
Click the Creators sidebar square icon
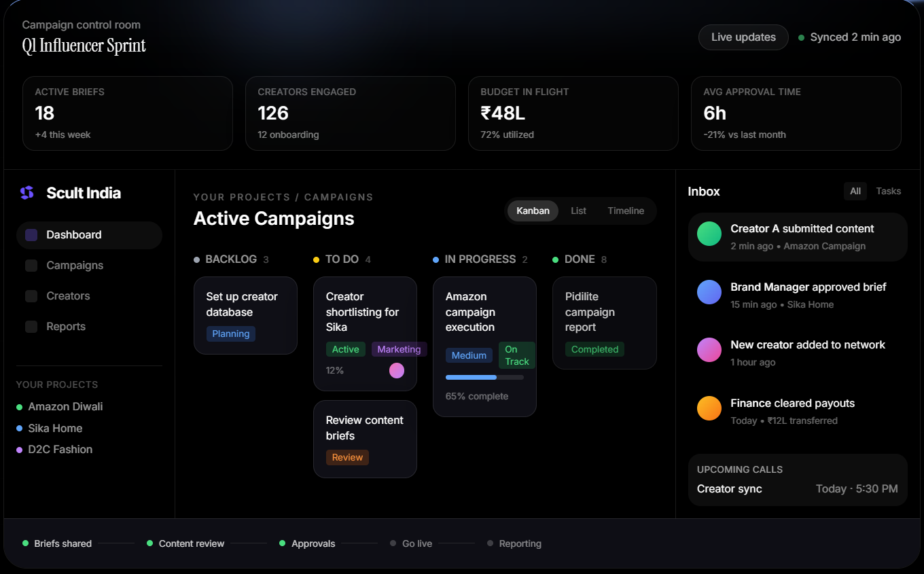[x=31, y=296]
